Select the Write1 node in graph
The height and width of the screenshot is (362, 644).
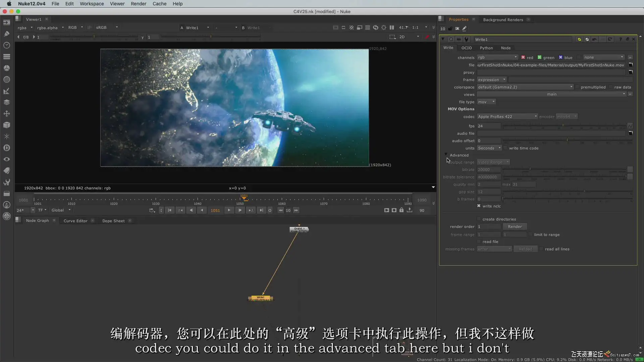pos(261,298)
